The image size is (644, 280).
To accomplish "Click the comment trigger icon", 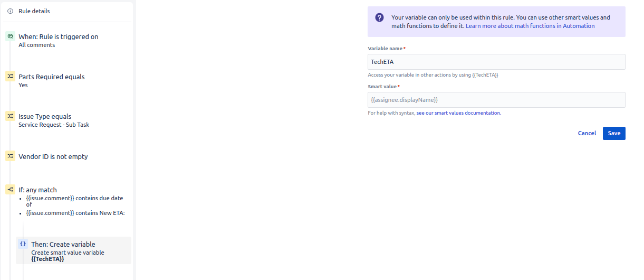I will point(10,36).
